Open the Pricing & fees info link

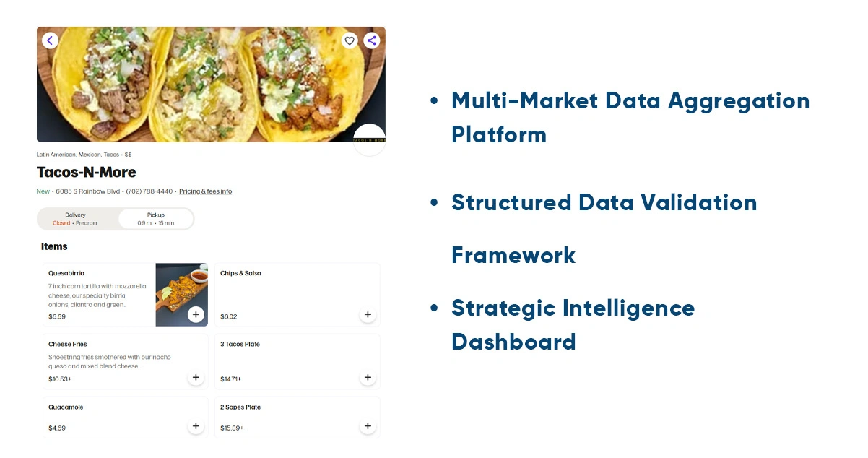(205, 191)
